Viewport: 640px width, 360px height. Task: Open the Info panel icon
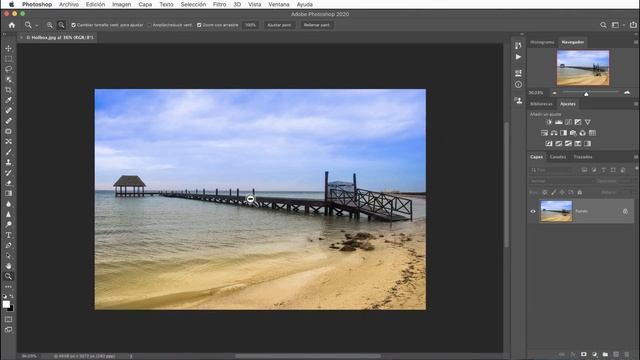click(x=518, y=84)
